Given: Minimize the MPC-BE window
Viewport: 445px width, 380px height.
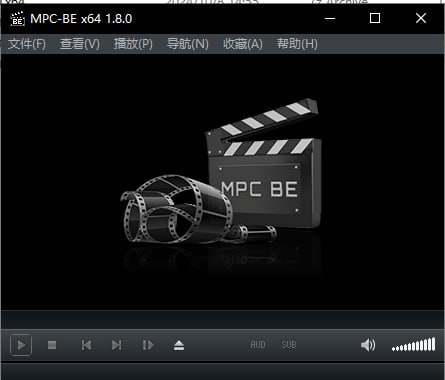Looking at the screenshot, I should tap(330, 18).
